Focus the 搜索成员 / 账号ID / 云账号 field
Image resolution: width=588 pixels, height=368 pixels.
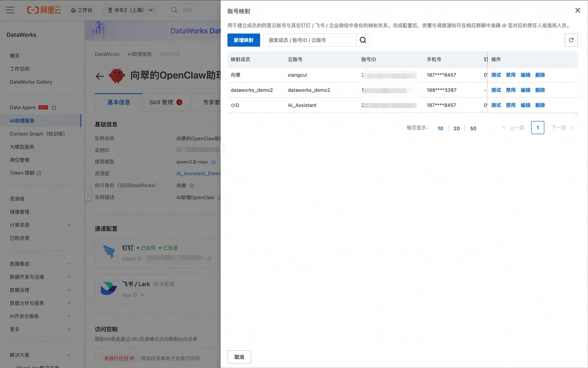click(x=310, y=40)
